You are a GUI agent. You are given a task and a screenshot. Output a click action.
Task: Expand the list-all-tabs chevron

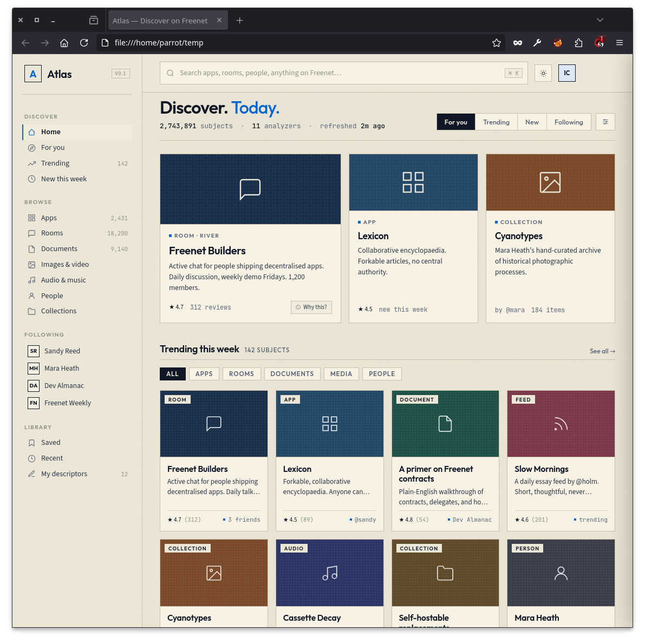pyautogui.click(x=600, y=20)
